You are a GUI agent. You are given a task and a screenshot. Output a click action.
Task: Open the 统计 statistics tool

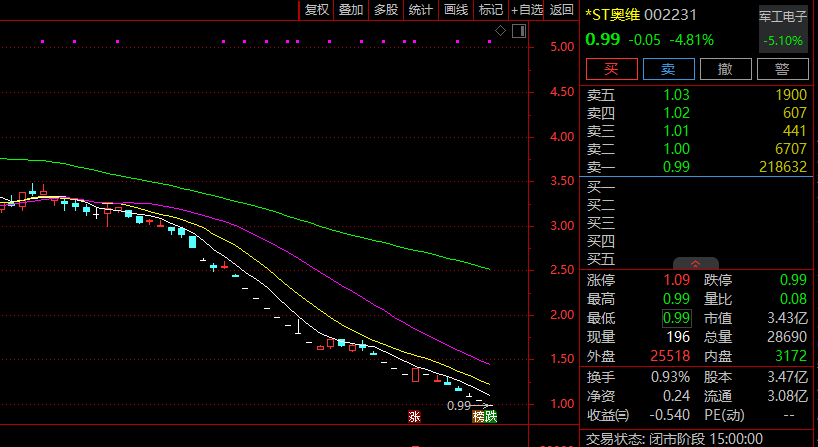point(421,10)
